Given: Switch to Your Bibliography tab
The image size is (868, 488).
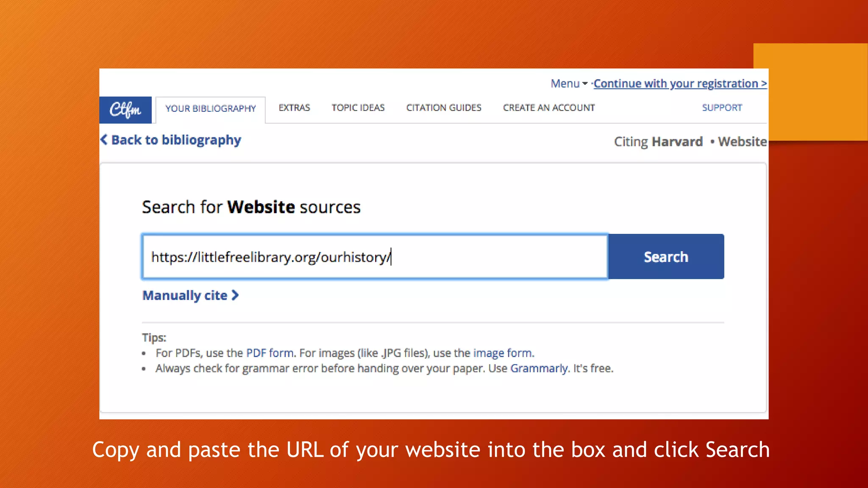Looking at the screenshot, I should click(x=211, y=109).
